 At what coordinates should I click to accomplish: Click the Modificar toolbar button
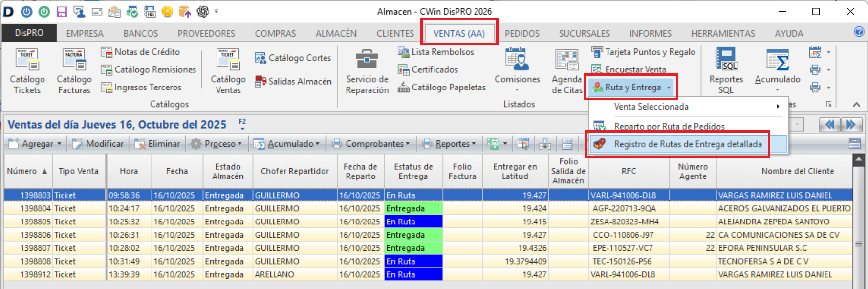[x=98, y=144]
